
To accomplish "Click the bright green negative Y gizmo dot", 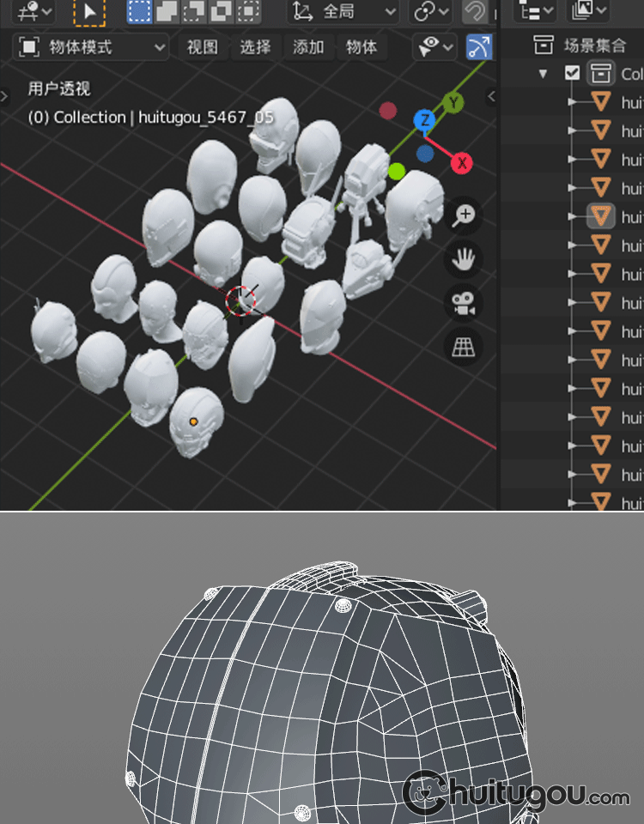I will click(397, 172).
